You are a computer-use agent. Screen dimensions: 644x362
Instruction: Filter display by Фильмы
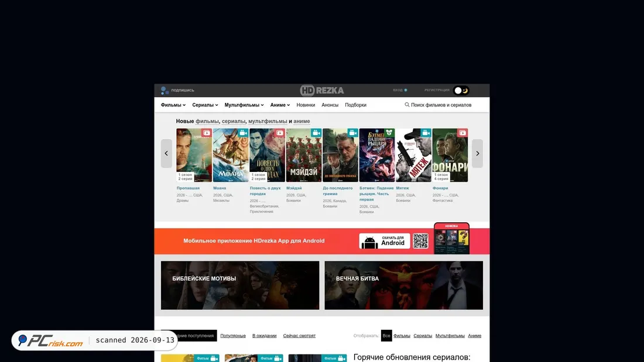tap(402, 336)
